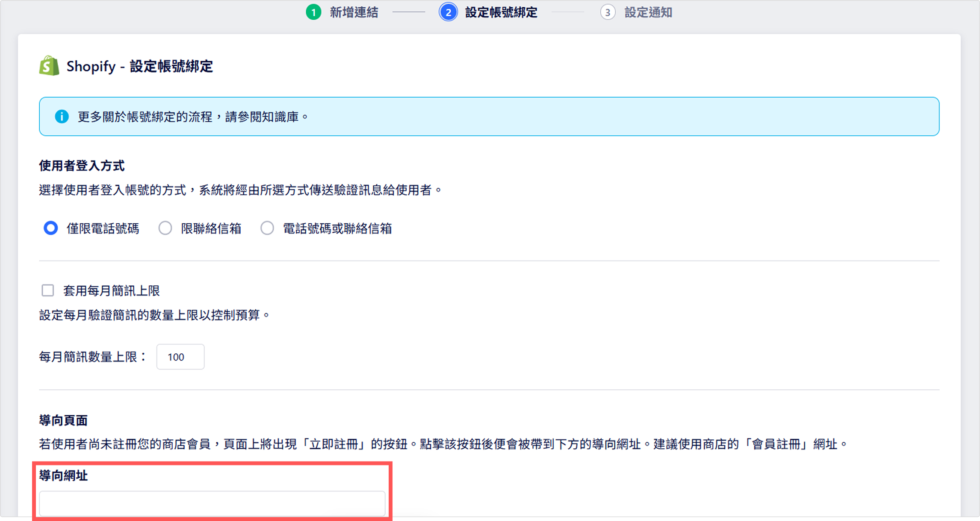Click the blue info icon in banner

pyautogui.click(x=62, y=116)
